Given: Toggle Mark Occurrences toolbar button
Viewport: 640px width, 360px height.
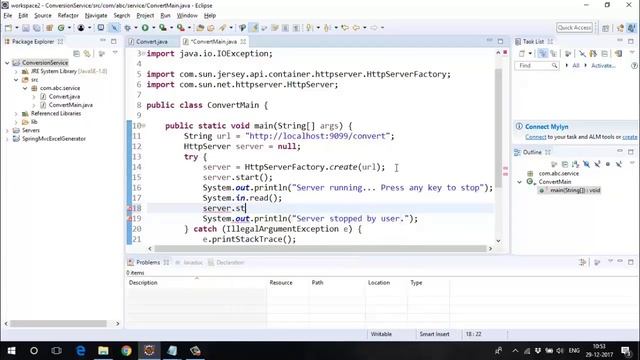Looking at the screenshot, I should [x=254, y=28].
